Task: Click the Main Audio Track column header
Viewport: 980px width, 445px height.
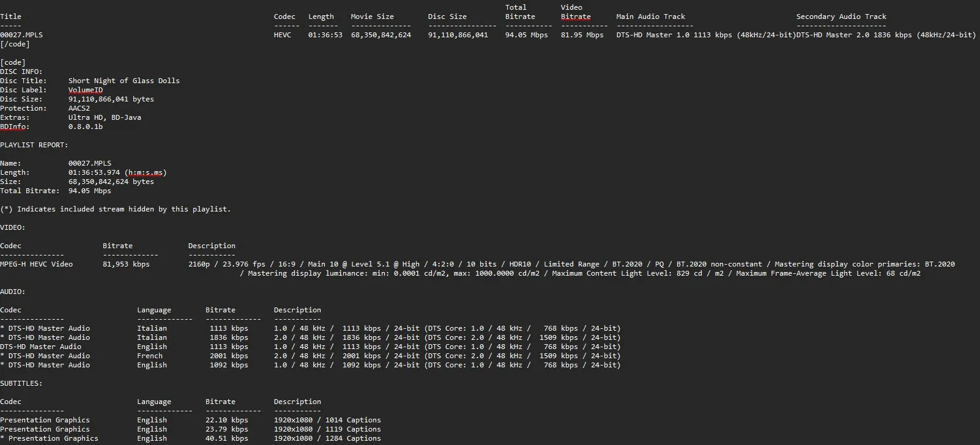Action: click(x=650, y=17)
